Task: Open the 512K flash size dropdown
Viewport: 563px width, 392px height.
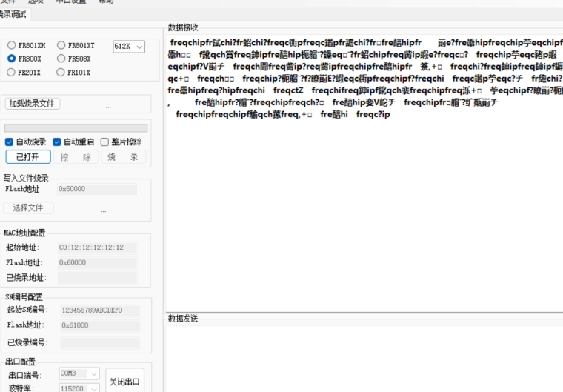Action: coord(129,47)
